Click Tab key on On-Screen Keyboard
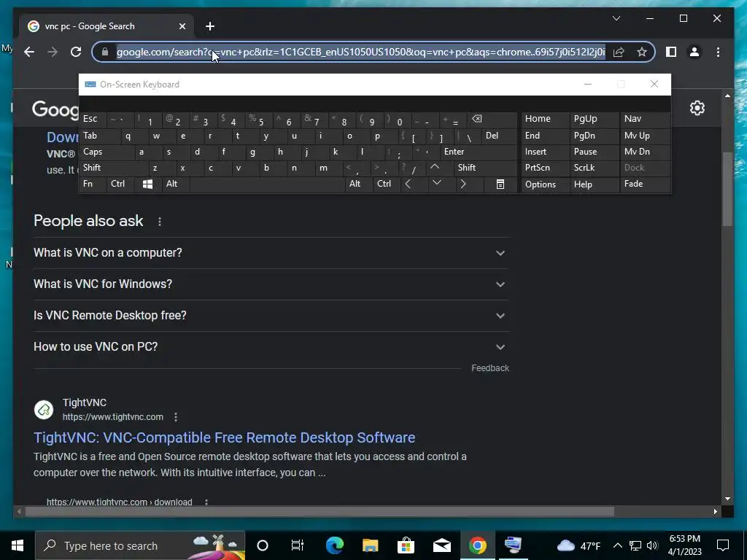 click(x=99, y=136)
